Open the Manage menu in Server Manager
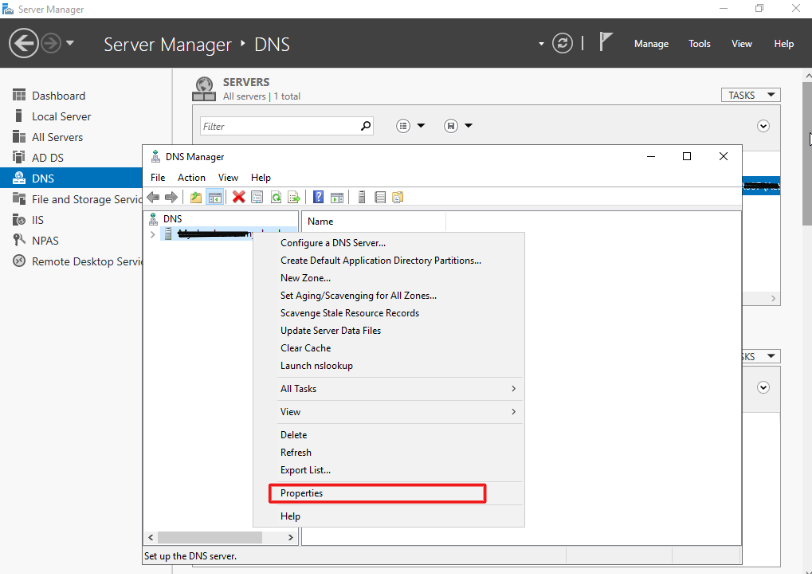Viewport: 812px width, 574px height. tap(651, 44)
